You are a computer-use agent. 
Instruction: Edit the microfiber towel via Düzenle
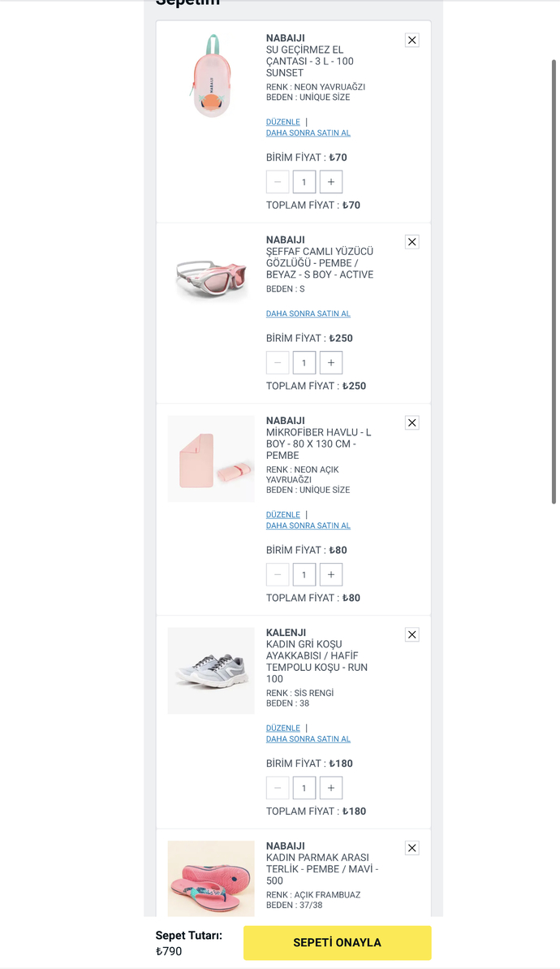[283, 515]
